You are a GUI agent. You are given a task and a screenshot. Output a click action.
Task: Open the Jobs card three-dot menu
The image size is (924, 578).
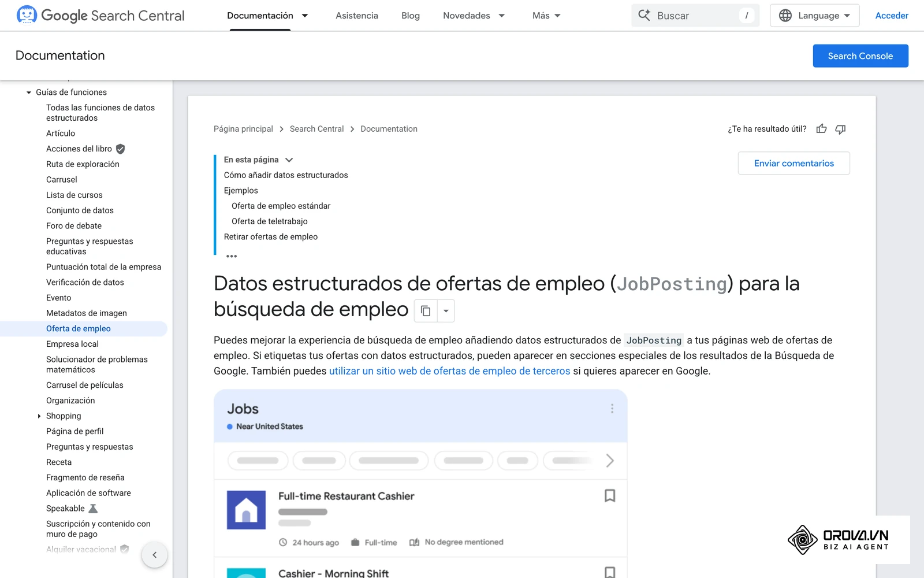pyautogui.click(x=612, y=409)
